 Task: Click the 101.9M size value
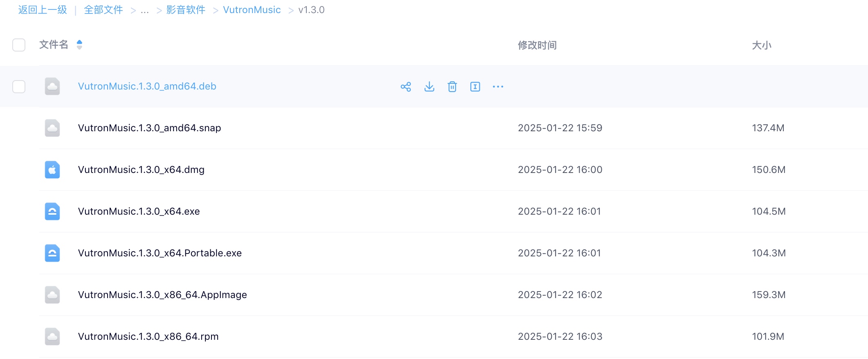pos(768,337)
